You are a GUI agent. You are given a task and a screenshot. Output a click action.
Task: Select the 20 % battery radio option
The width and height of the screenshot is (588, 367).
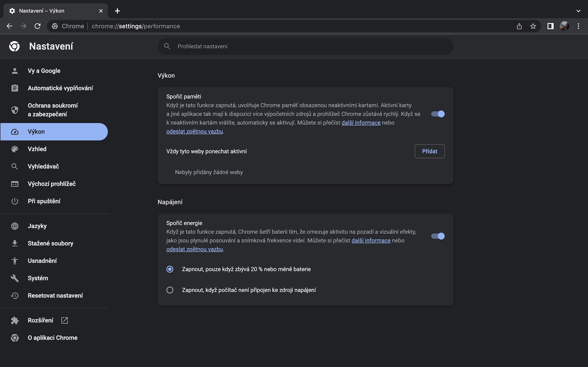point(170,269)
